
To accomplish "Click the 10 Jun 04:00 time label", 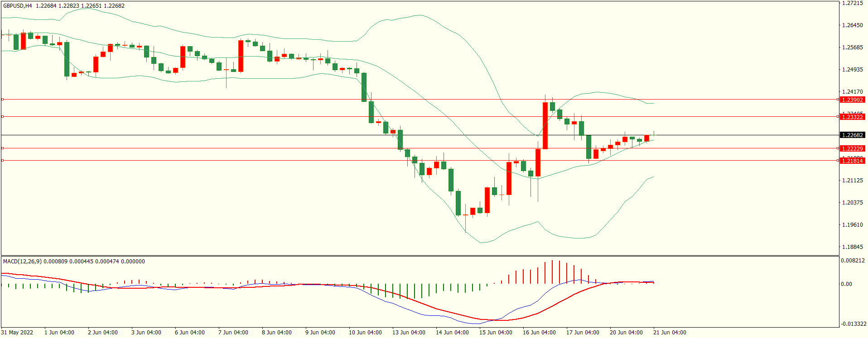I will [x=365, y=333].
